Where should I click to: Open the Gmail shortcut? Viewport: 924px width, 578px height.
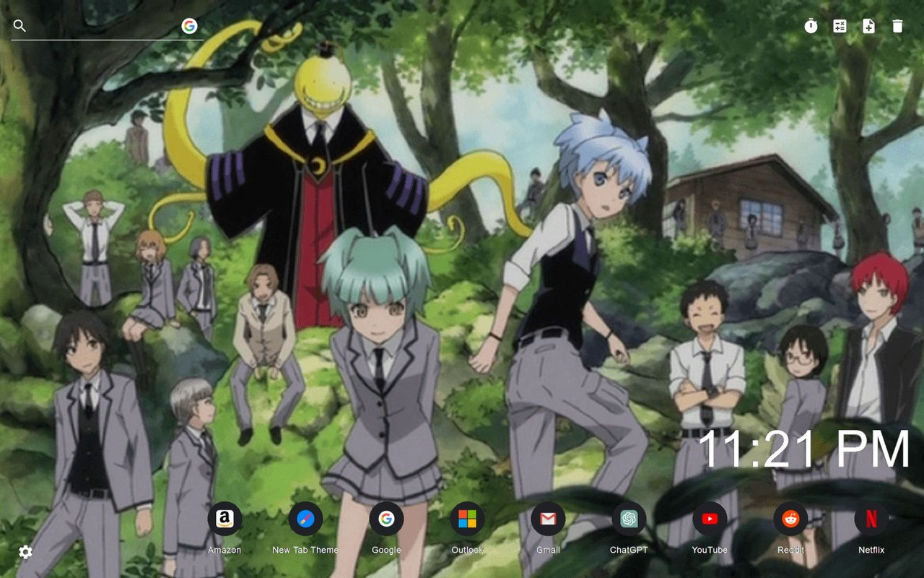coord(548,519)
